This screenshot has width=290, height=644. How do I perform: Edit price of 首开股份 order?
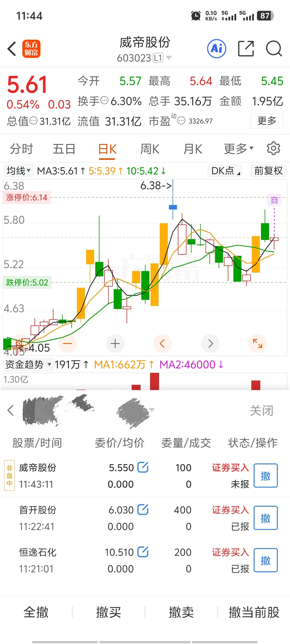(143, 509)
